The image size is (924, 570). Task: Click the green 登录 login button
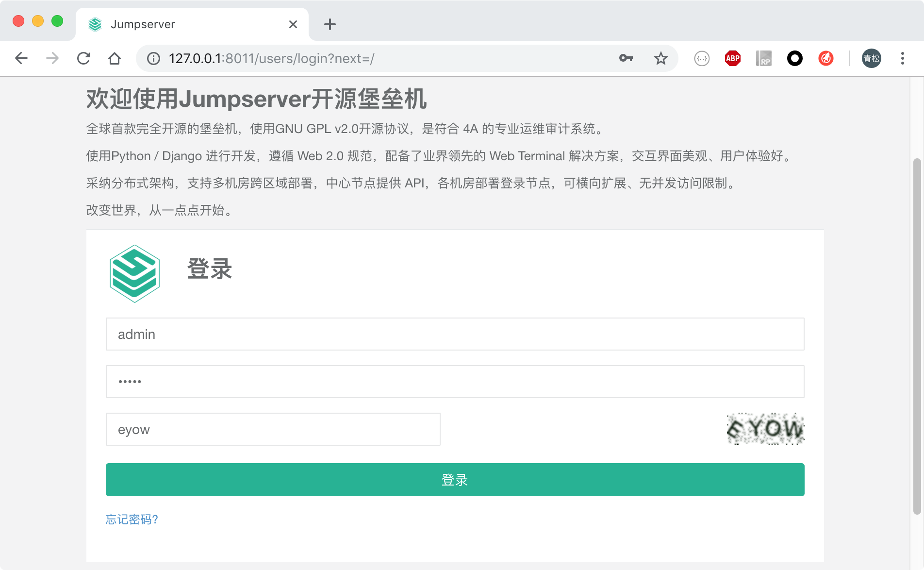point(455,480)
